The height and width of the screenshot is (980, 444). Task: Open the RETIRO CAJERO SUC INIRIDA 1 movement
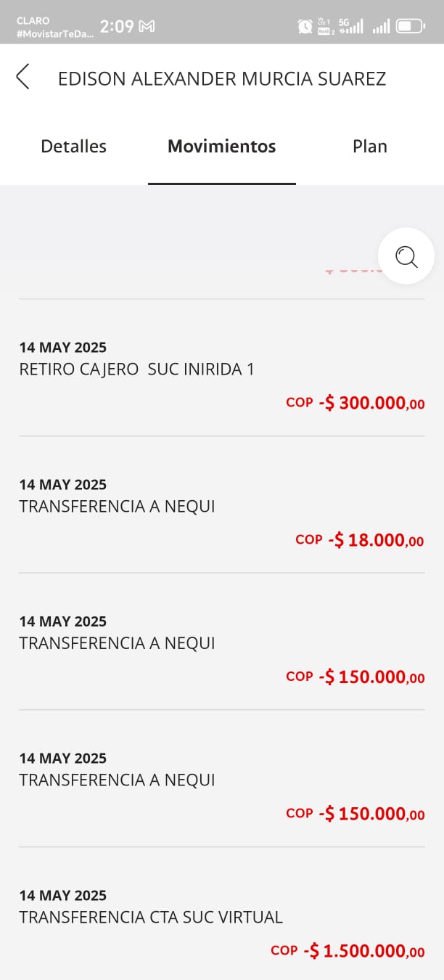[x=136, y=369]
